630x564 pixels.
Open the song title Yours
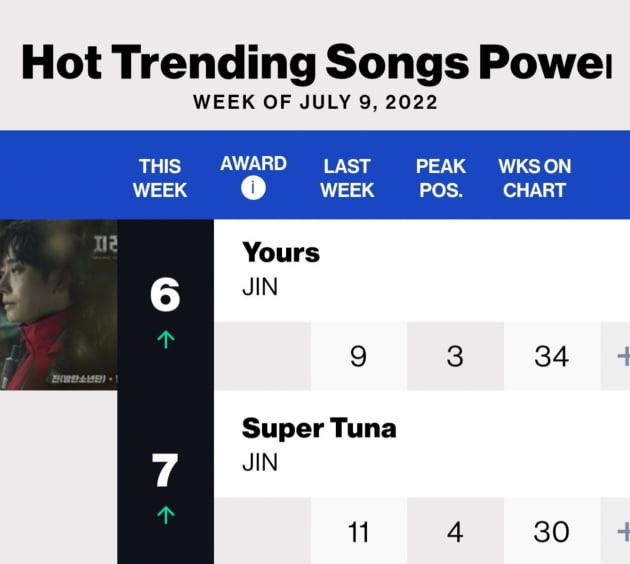pyautogui.click(x=281, y=253)
